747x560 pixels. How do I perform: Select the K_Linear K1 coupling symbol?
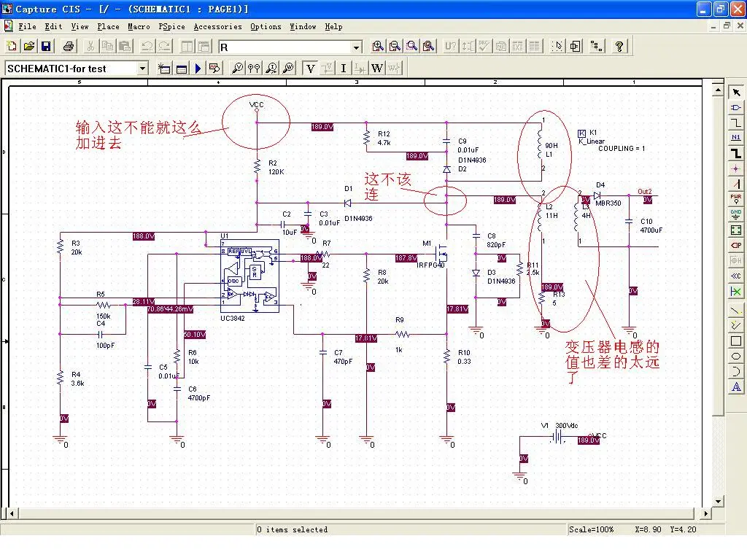[581, 133]
